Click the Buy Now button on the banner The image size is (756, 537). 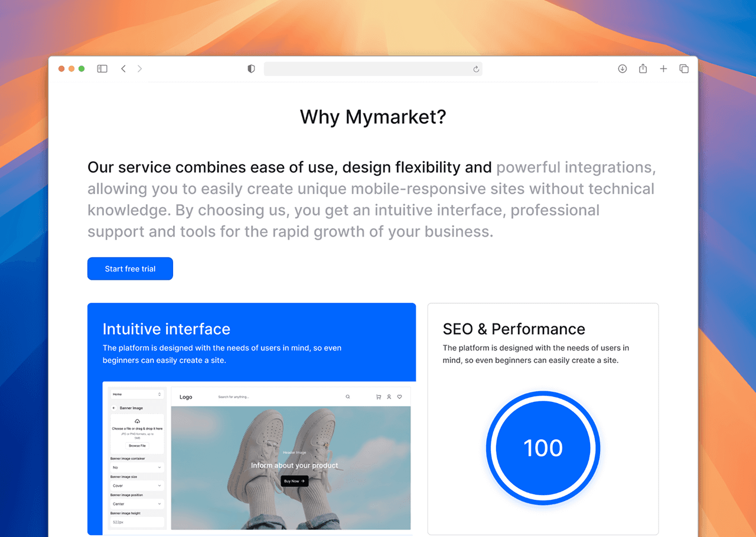click(294, 481)
